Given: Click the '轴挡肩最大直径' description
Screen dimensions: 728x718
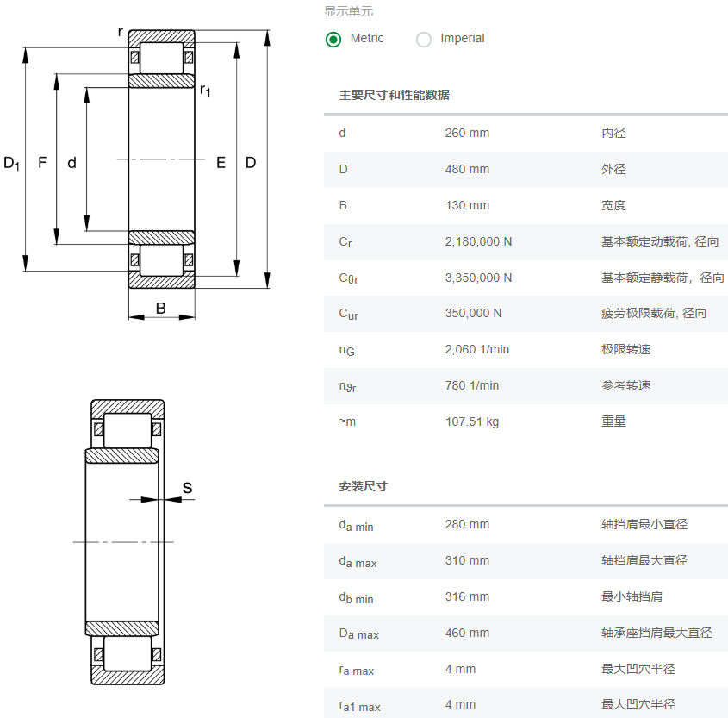Looking at the screenshot, I should click(644, 560).
